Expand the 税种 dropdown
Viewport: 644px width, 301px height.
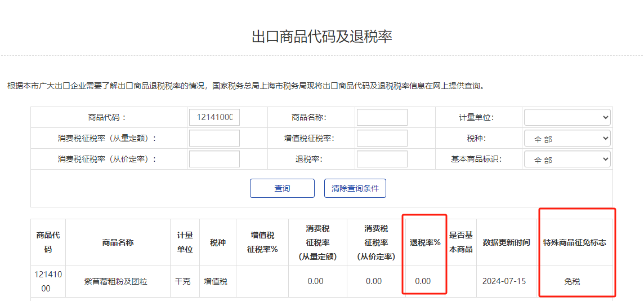coord(567,138)
